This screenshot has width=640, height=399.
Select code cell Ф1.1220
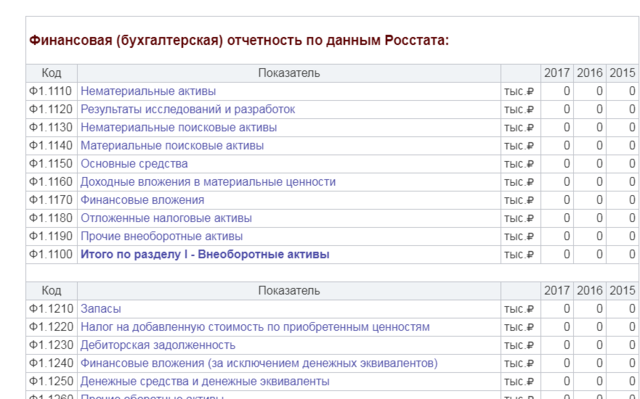(51, 327)
